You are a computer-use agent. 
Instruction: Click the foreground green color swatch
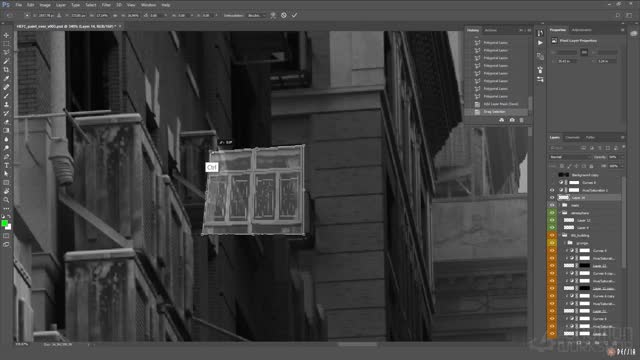(4, 223)
